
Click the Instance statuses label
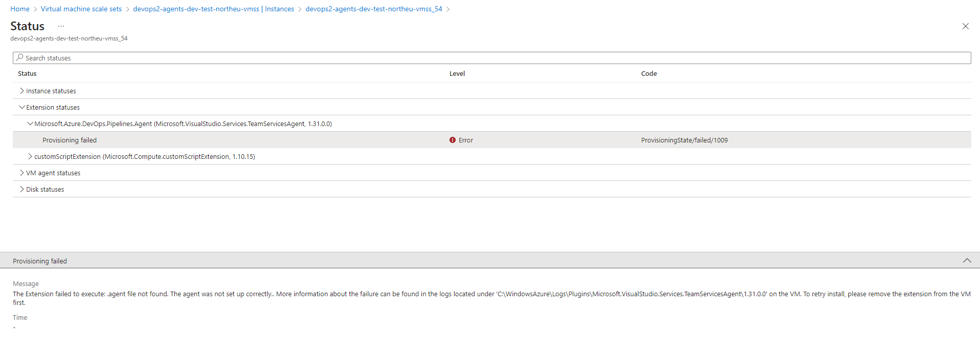click(51, 91)
